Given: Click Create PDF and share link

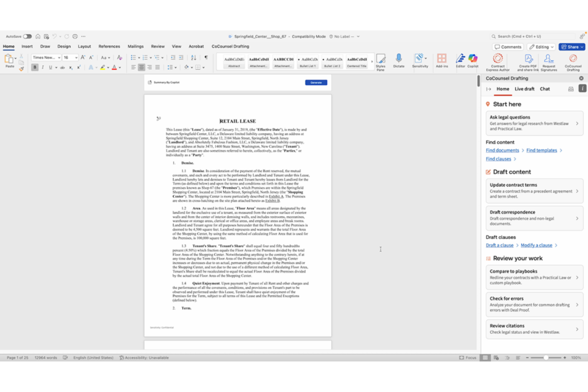Looking at the screenshot, I should pyautogui.click(x=528, y=62).
